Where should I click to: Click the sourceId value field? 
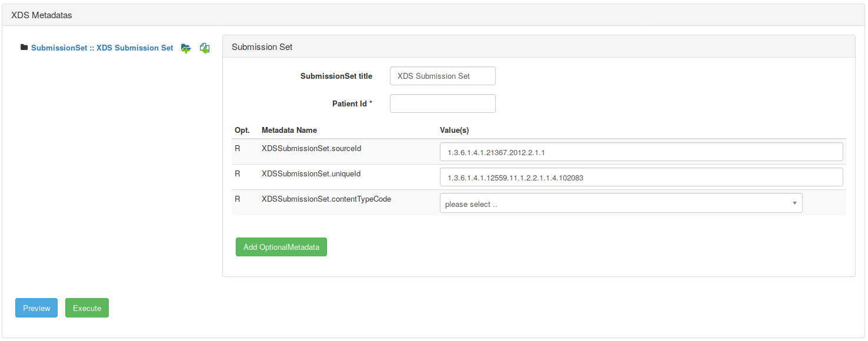click(641, 152)
